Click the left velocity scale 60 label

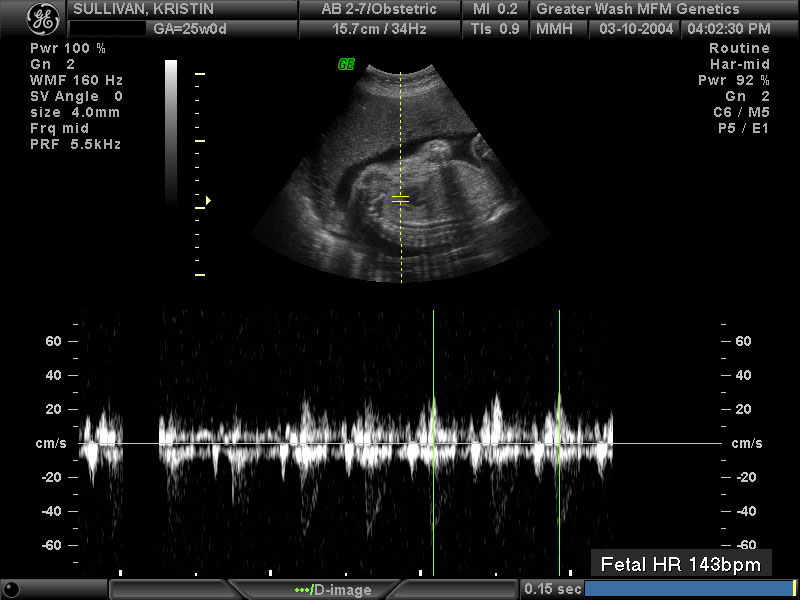tap(54, 341)
